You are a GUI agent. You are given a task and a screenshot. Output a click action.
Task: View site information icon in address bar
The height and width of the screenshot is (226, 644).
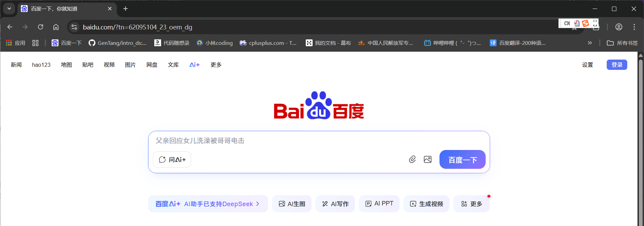pyautogui.click(x=74, y=27)
